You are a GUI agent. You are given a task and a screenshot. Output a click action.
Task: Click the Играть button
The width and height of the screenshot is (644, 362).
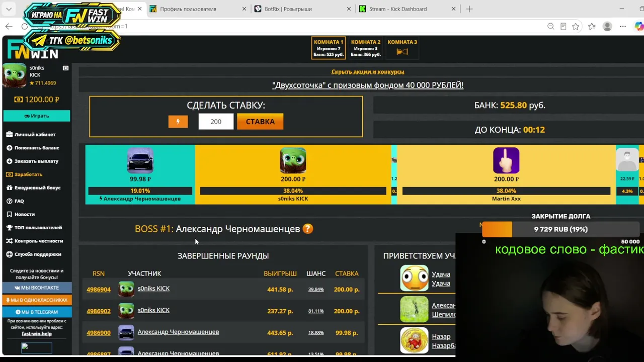point(37,116)
